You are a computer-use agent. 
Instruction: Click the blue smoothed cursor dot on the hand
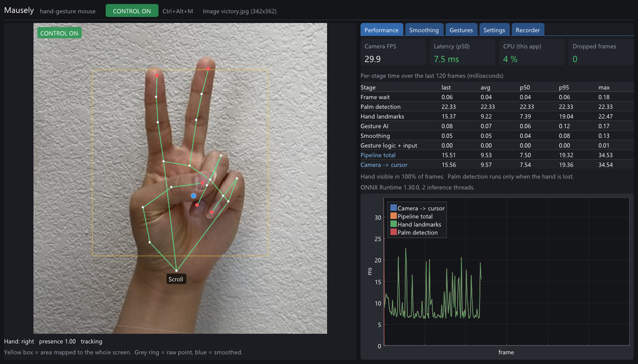click(194, 196)
